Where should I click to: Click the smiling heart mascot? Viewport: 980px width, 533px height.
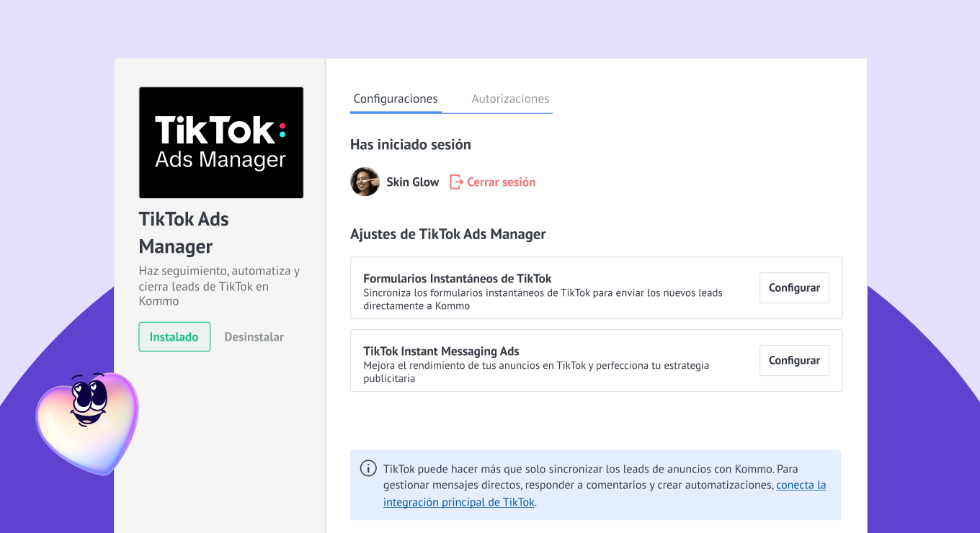coord(87,421)
